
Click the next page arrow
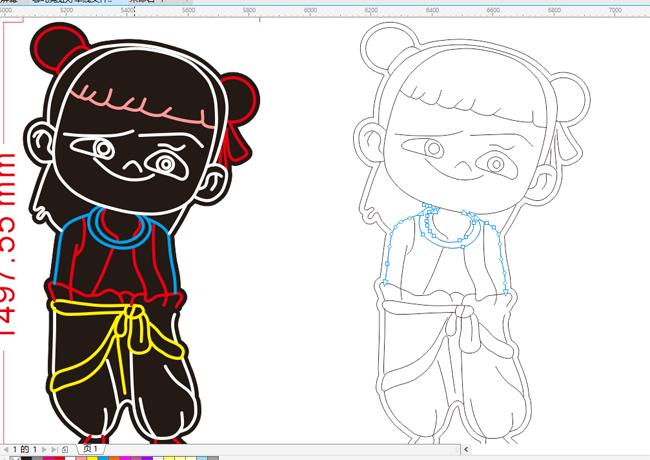click(44, 450)
